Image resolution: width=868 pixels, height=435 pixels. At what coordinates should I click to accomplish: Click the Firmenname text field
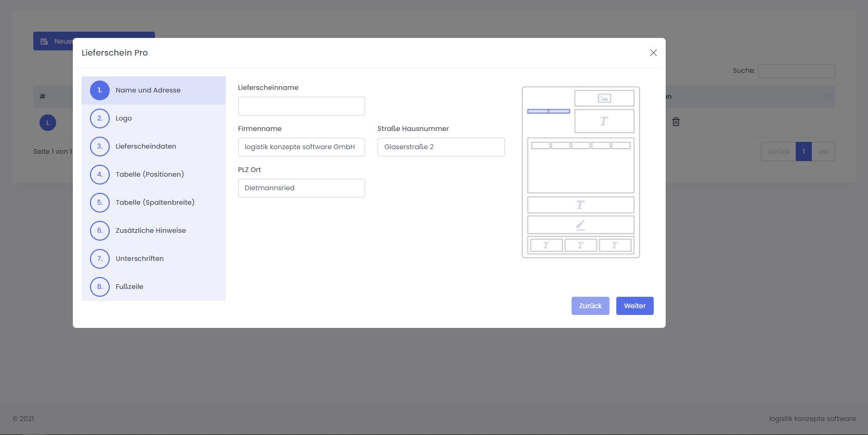pyautogui.click(x=301, y=147)
